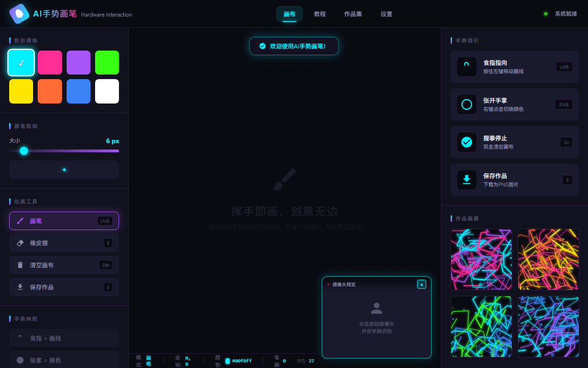Pick the pink color swatch
This screenshot has width=588, height=368.
(50, 63)
